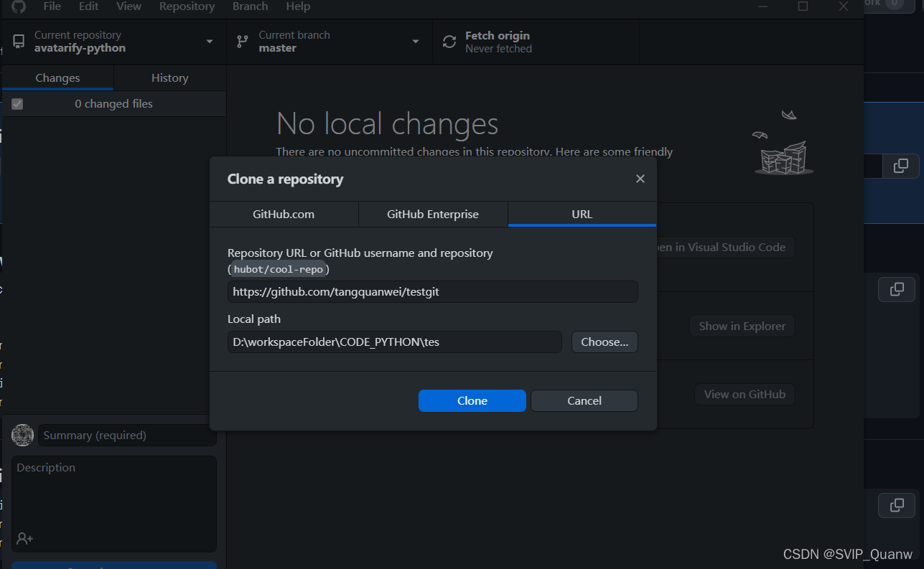Click the 0 changed files label

tap(114, 104)
